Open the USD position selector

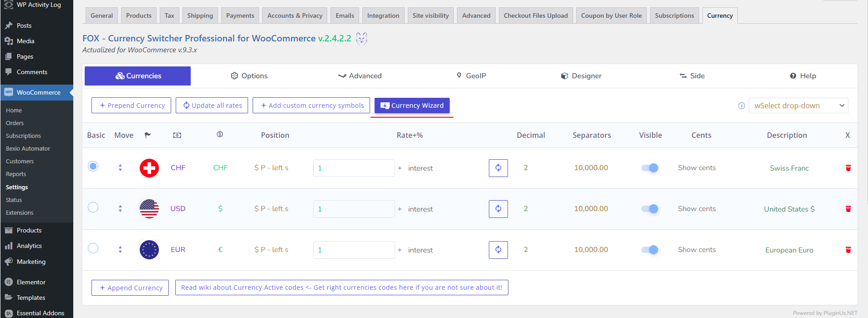[x=271, y=209]
